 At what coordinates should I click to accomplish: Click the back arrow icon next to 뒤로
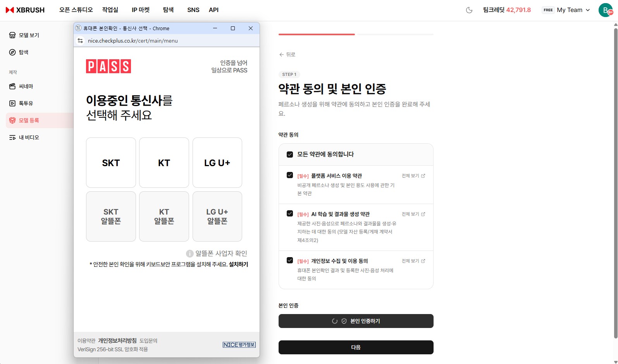[281, 55]
